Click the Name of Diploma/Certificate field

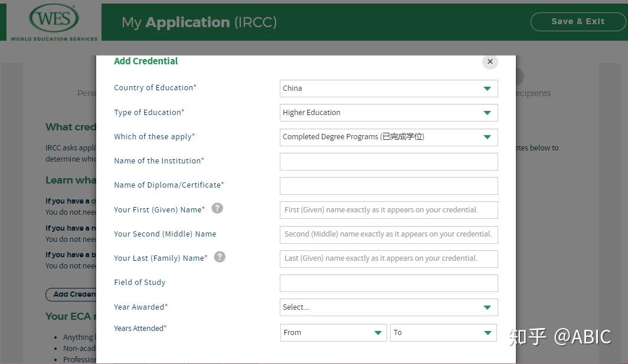coord(388,186)
